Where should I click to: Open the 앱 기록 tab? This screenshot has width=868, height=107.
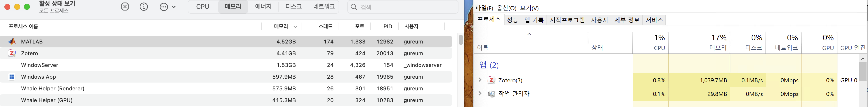coord(534,20)
